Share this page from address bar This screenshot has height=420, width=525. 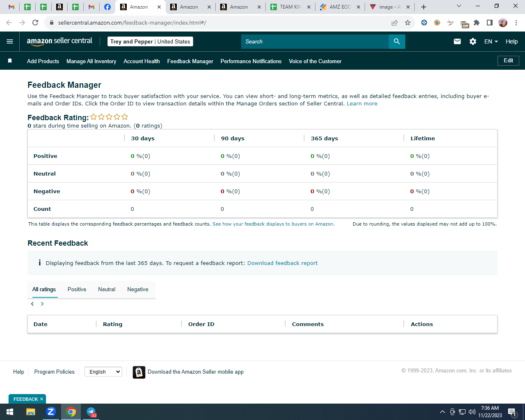(x=395, y=23)
